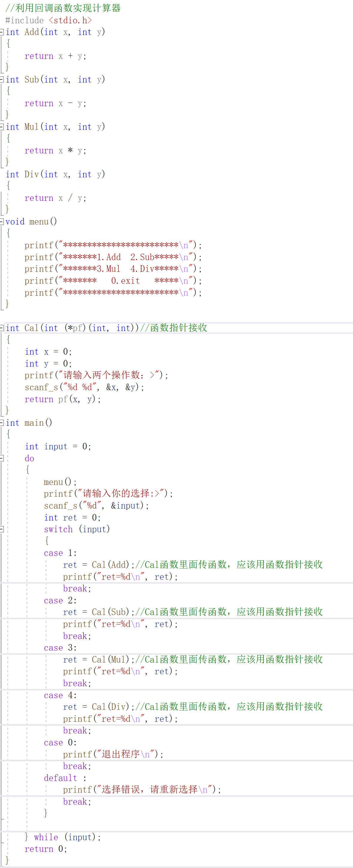Click the 'int Div(int x, int y)' line
Viewport: 353px width, 868px height.
tap(55, 174)
